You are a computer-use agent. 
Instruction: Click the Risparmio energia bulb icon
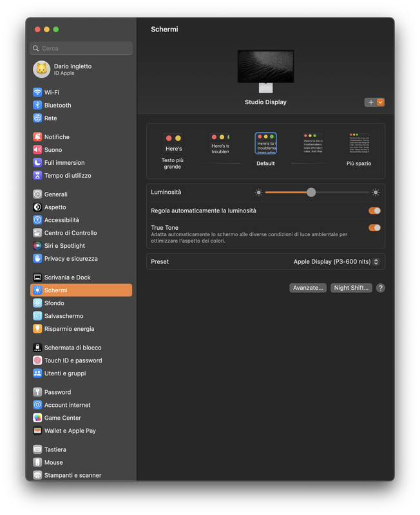click(37, 329)
